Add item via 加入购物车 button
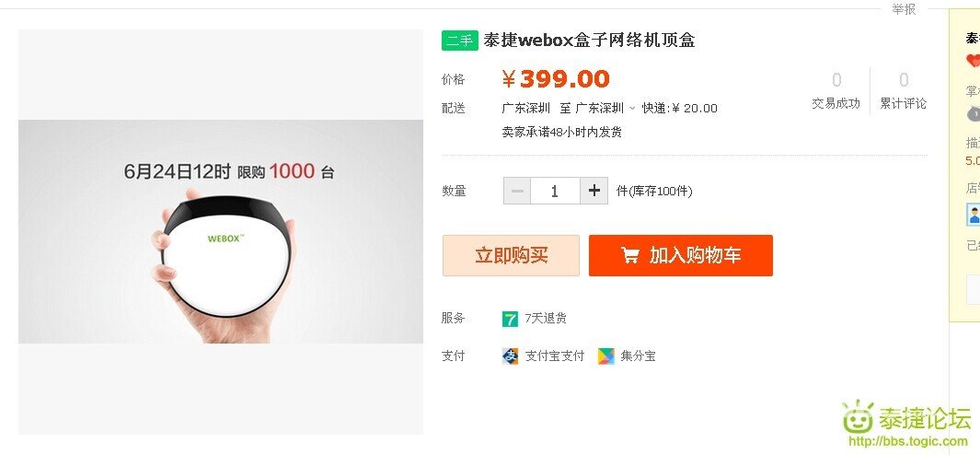 click(681, 255)
